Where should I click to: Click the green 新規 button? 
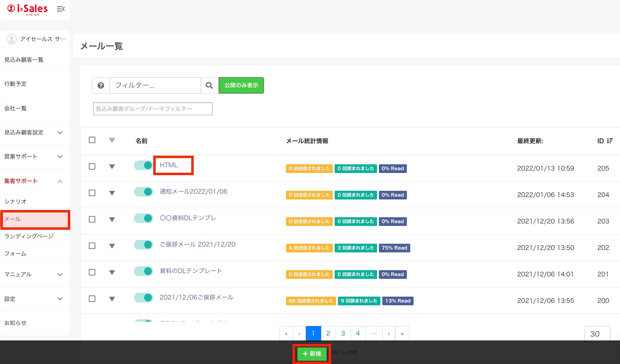coord(312,354)
